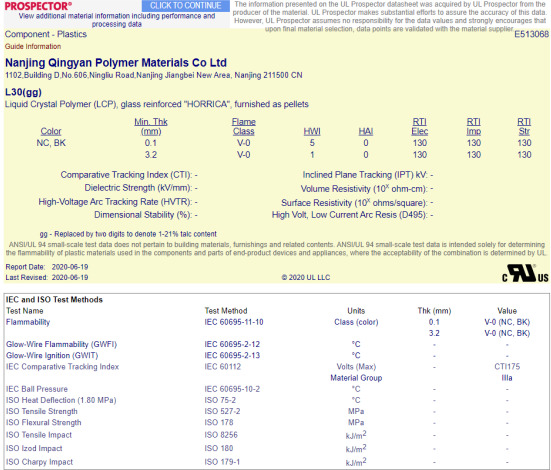Image resolution: width=551 pixels, height=470 pixels.
Task: Open the RTI Str header link
Action: pyautogui.click(x=524, y=127)
